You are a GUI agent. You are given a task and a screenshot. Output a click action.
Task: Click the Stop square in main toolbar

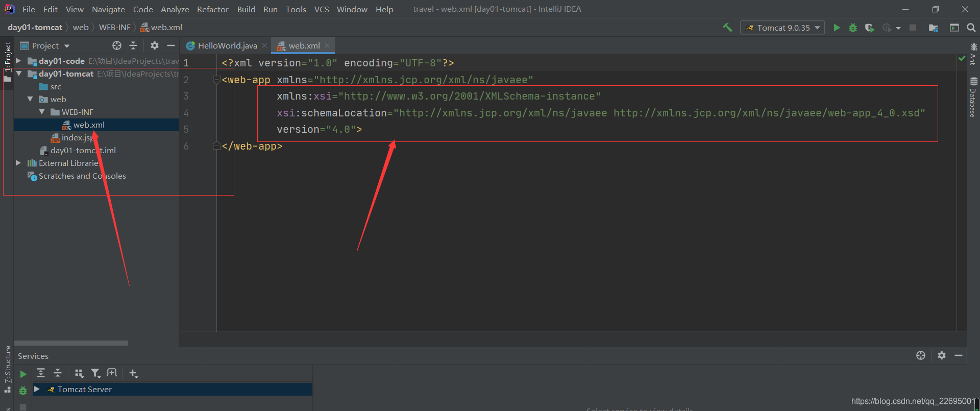913,28
